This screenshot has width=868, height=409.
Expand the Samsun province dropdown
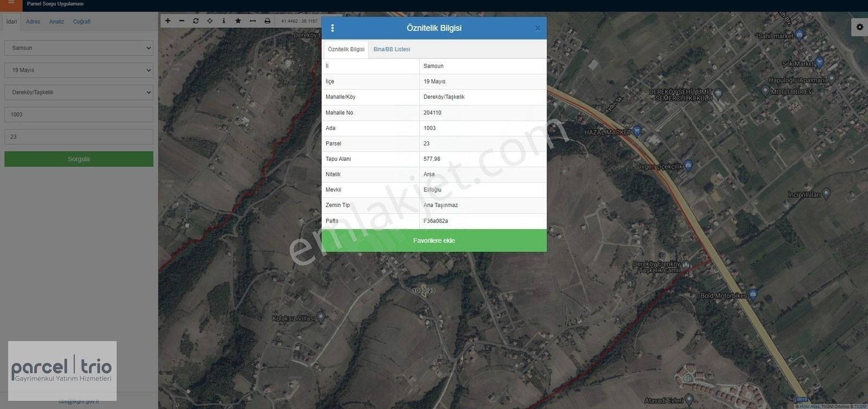pyautogui.click(x=79, y=48)
